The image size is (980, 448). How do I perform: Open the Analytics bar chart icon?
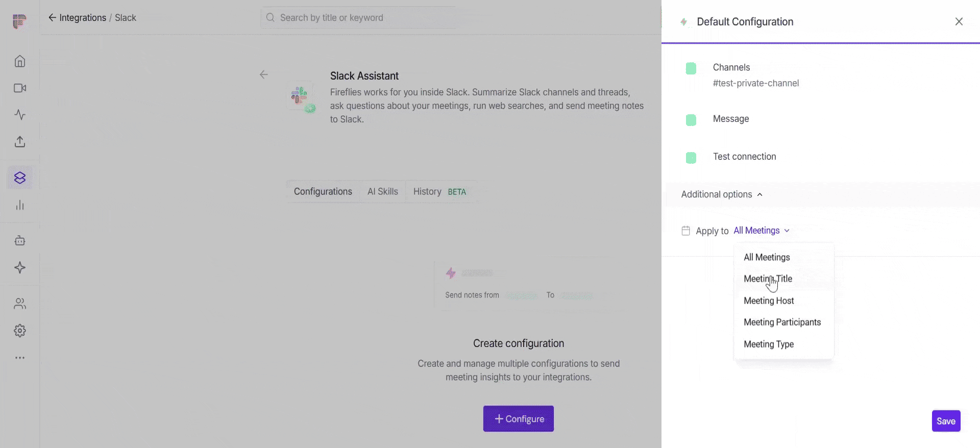(20, 205)
